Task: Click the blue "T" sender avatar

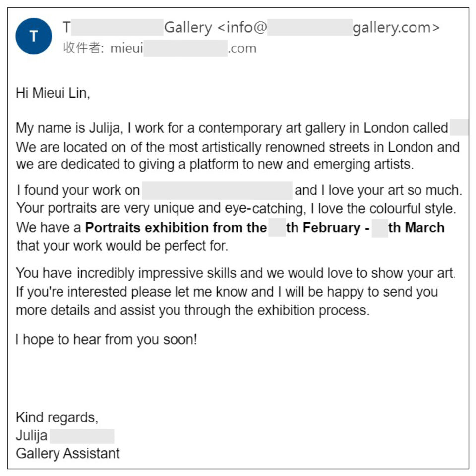Action: click(34, 36)
